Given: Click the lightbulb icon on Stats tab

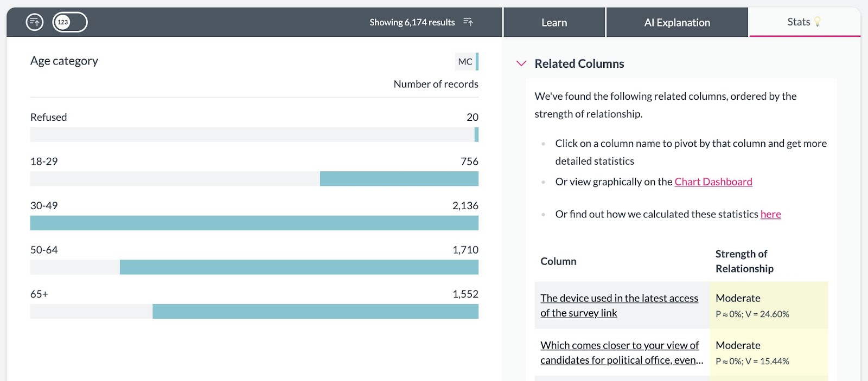Looking at the screenshot, I should pyautogui.click(x=818, y=22).
